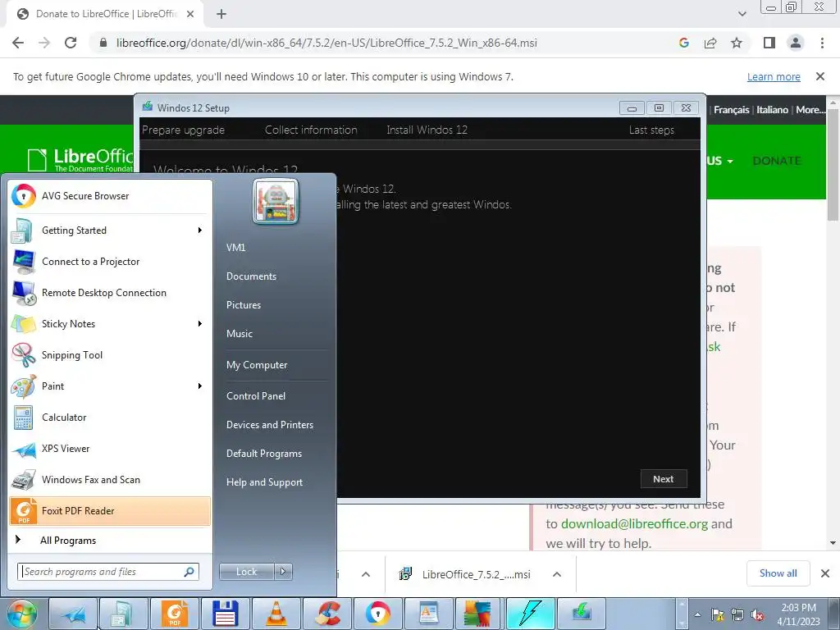
Task: Click the Windows Start orb
Action: pos(21,614)
